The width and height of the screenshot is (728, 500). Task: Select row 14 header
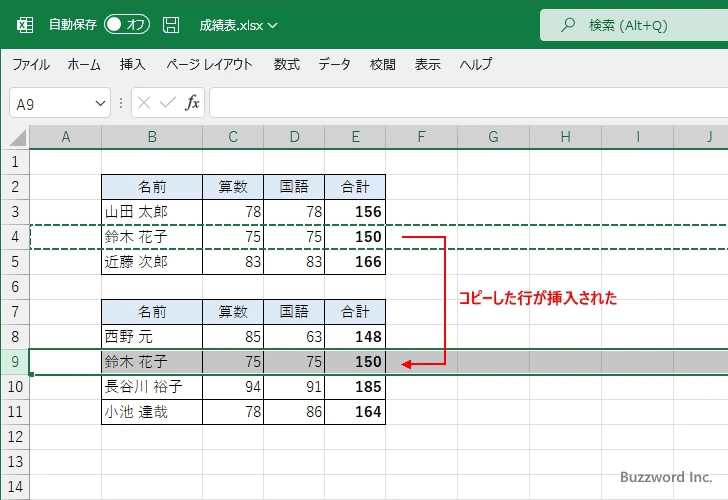pyautogui.click(x=15, y=487)
